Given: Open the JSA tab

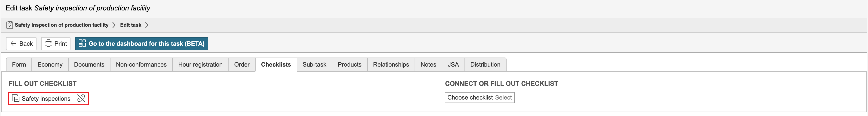Looking at the screenshot, I should [x=453, y=64].
